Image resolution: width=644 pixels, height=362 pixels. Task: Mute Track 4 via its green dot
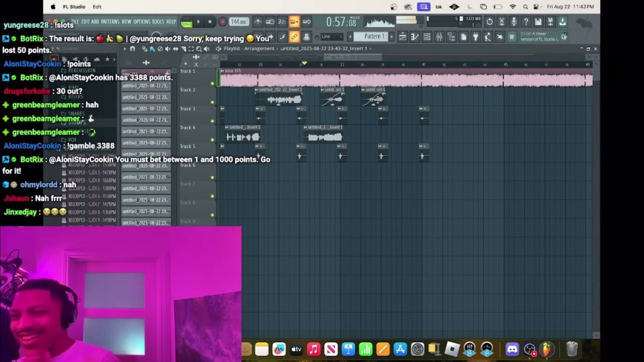[212, 139]
